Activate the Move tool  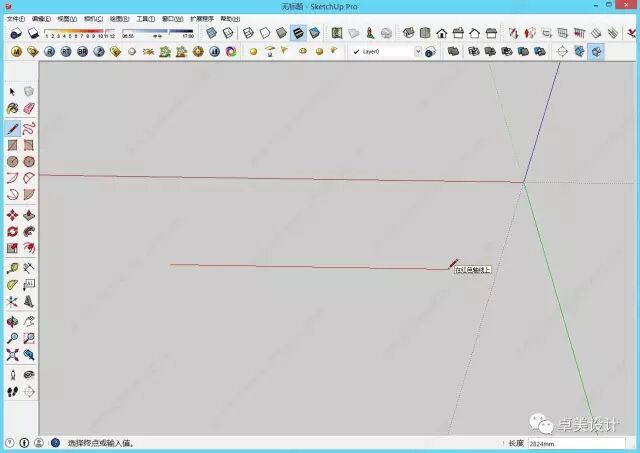coord(12,215)
